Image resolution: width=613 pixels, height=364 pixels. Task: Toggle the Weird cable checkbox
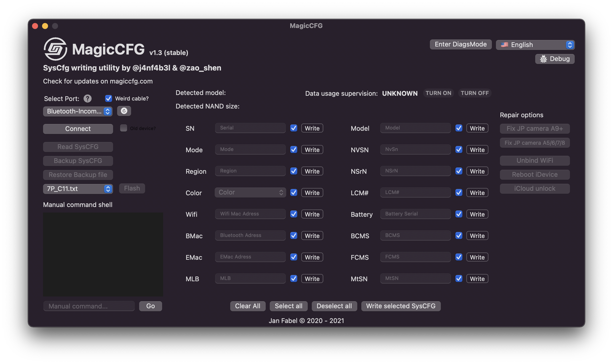108,98
